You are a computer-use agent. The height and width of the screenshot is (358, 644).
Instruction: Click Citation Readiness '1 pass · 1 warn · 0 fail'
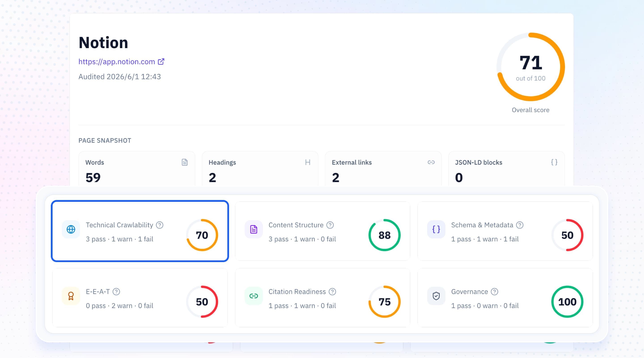point(302,306)
